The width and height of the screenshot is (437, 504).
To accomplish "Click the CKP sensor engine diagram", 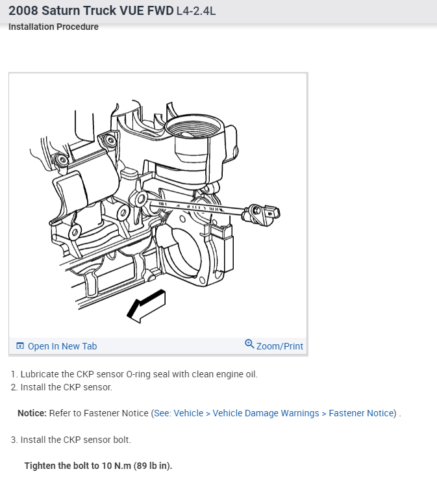I will [x=158, y=206].
